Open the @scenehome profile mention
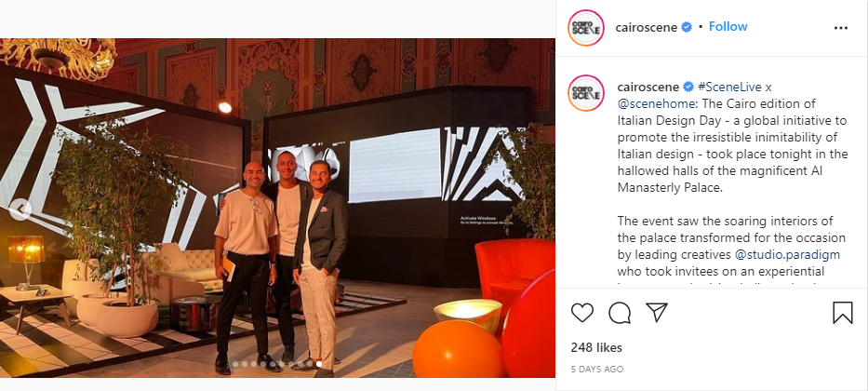 click(651, 103)
